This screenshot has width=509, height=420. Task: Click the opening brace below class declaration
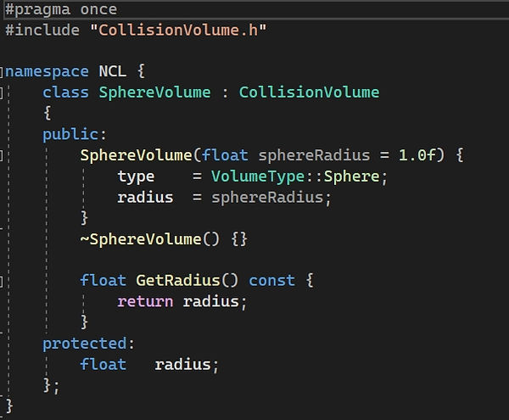[47, 114]
